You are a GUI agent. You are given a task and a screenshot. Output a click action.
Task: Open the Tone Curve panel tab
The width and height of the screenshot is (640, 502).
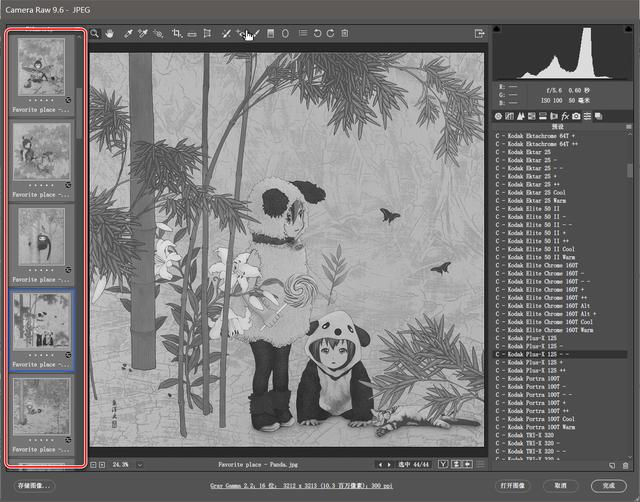pos(509,117)
